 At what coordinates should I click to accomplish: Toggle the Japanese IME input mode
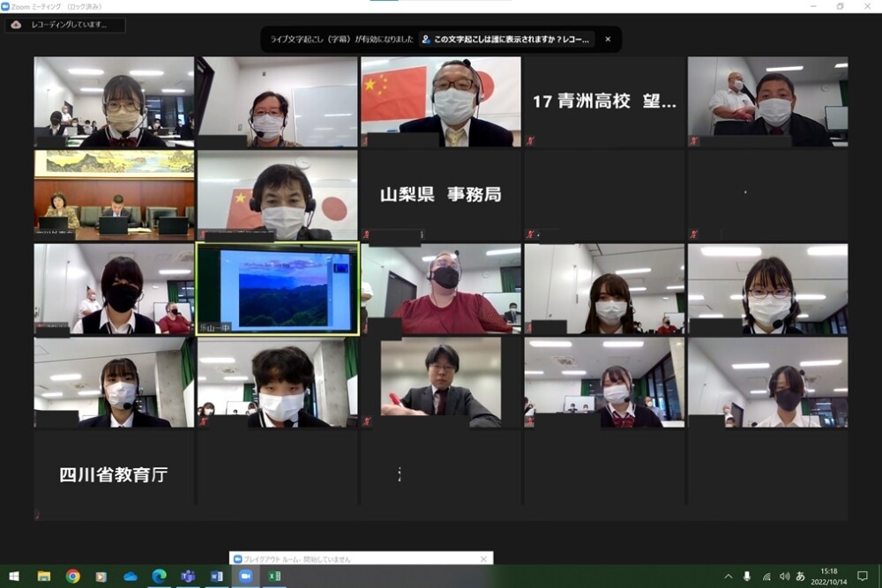(x=800, y=577)
